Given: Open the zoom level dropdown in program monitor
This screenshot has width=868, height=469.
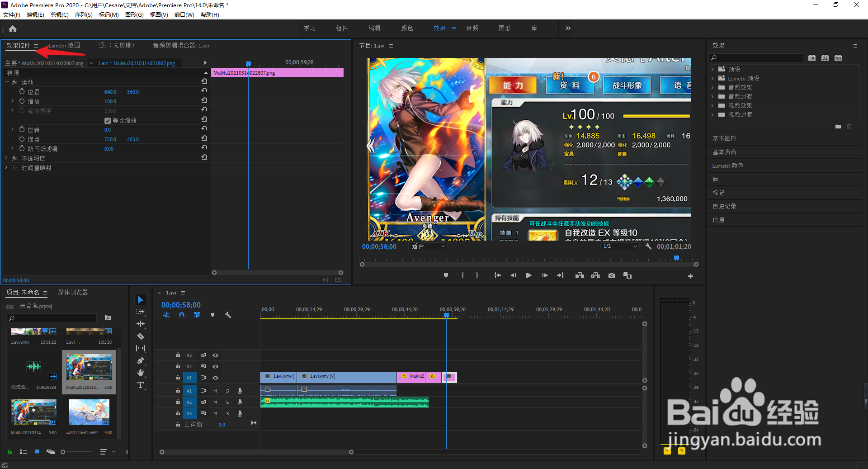Looking at the screenshot, I should 428,246.
